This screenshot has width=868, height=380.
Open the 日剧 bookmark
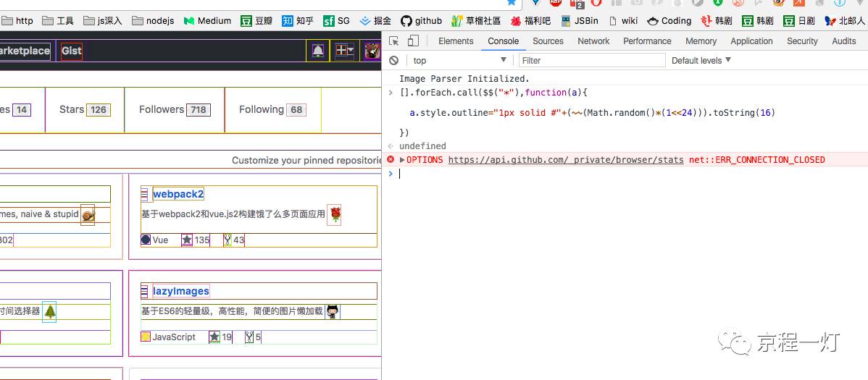(x=798, y=21)
